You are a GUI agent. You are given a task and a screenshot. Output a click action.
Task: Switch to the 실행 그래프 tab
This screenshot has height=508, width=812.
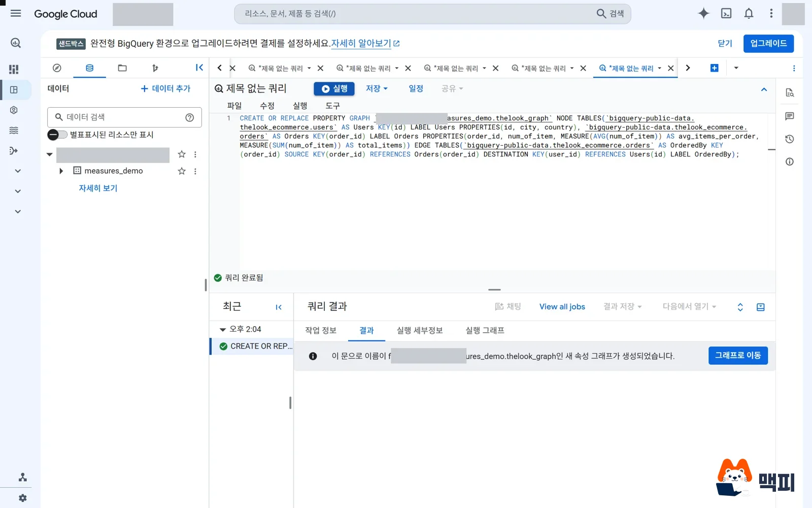[x=485, y=331]
